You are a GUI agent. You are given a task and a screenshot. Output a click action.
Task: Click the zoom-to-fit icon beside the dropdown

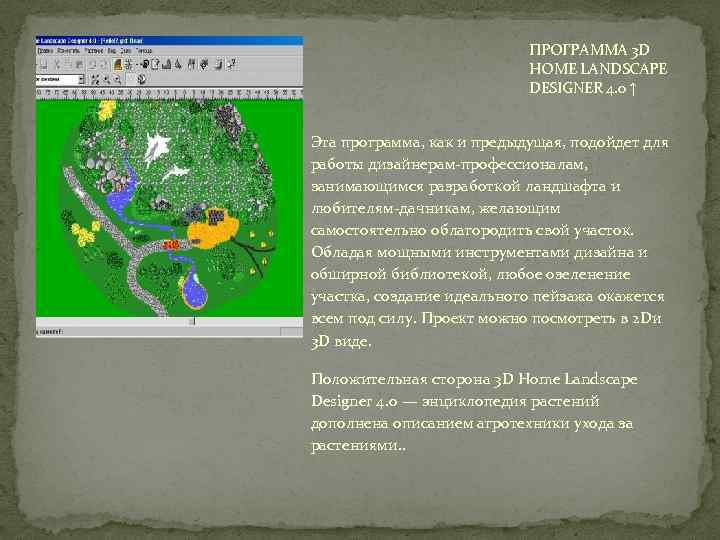tap(96, 79)
